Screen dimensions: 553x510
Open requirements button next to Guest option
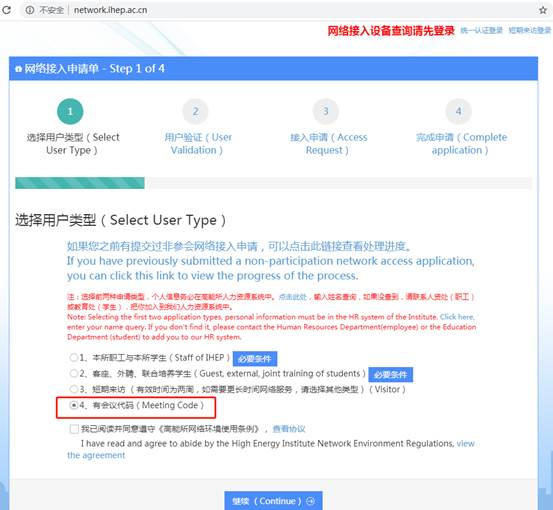click(390, 375)
